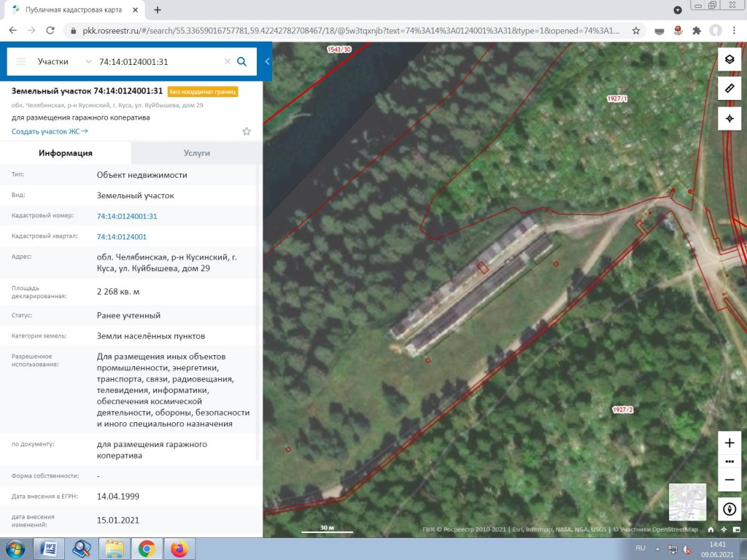The height and width of the screenshot is (560, 747).
Task: Select date value 14.04.1999
Action: tap(118, 496)
